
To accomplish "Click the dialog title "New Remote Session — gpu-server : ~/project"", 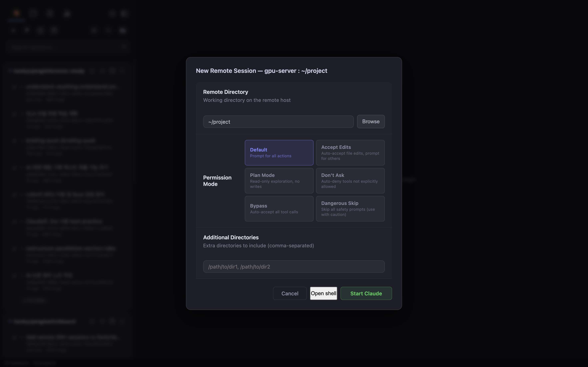I will [x=261, y=71].
